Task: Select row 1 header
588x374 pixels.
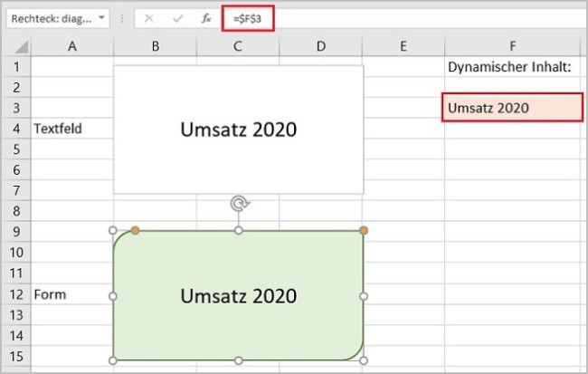Action: click(x=16, y=67)
